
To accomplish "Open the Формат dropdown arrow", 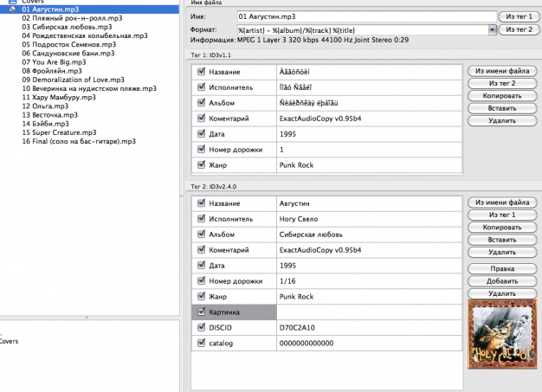I will click(x=492, y=29).
